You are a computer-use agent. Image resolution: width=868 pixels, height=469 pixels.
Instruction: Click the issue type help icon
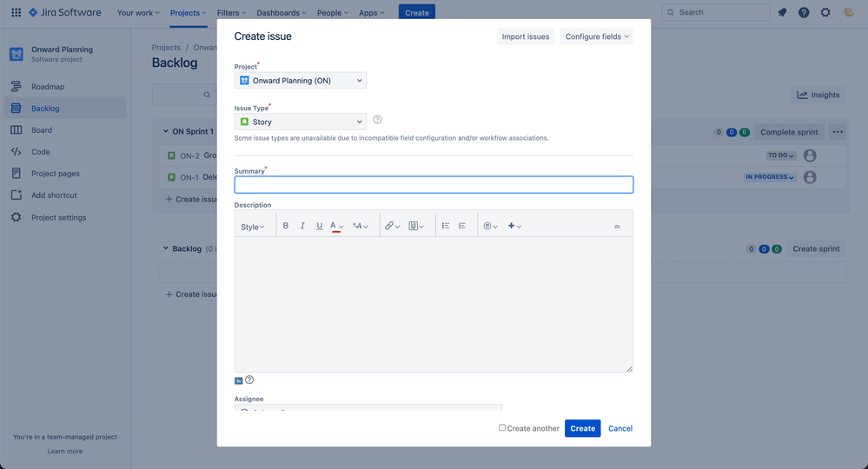(x=378, y=120)
